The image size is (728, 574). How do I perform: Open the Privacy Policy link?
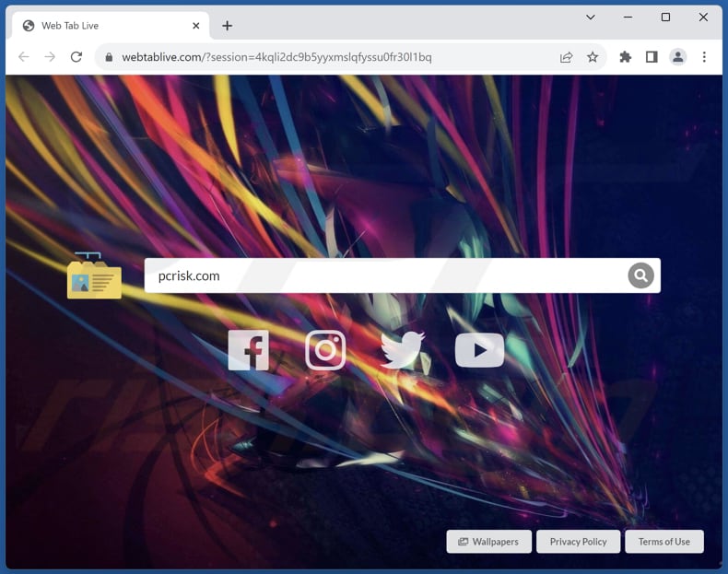(x=578, y=542)
